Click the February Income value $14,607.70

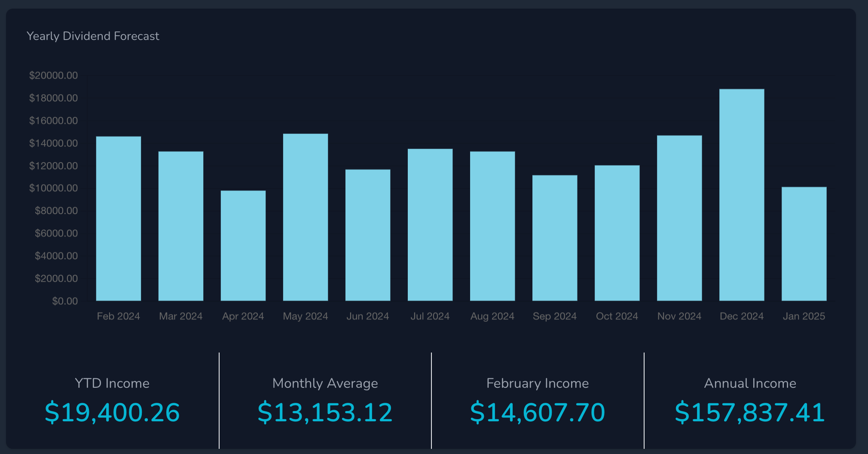(538, 412)
